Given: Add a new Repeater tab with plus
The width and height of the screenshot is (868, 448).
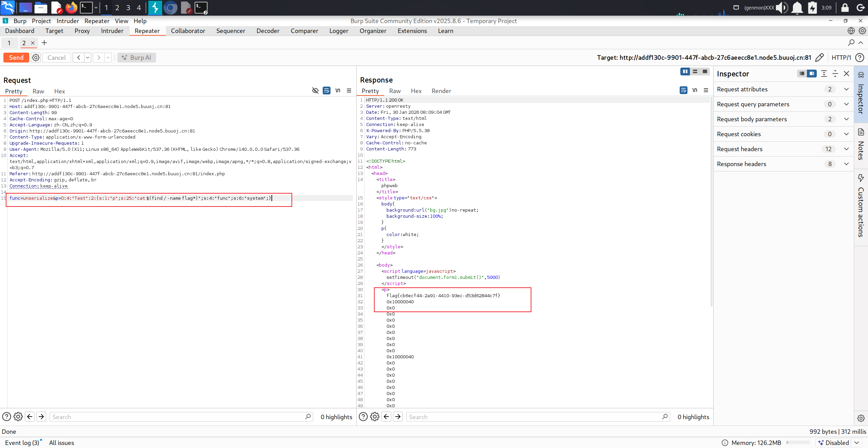Looking at the screenshot, I should 44,43.
